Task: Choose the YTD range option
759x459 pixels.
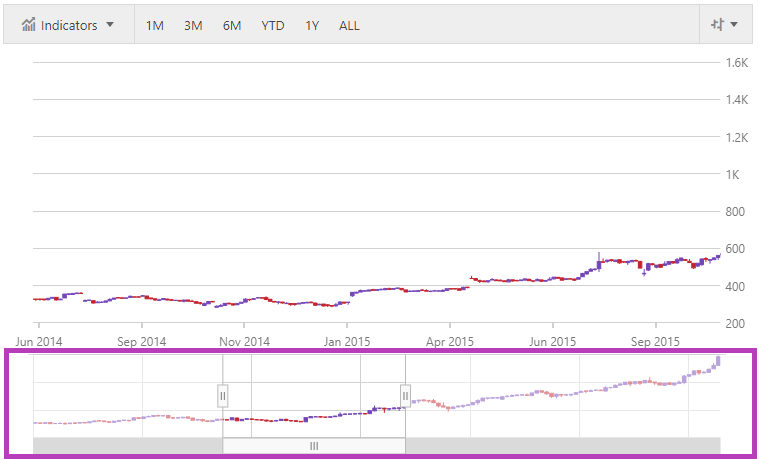Action: coord(272,25)
